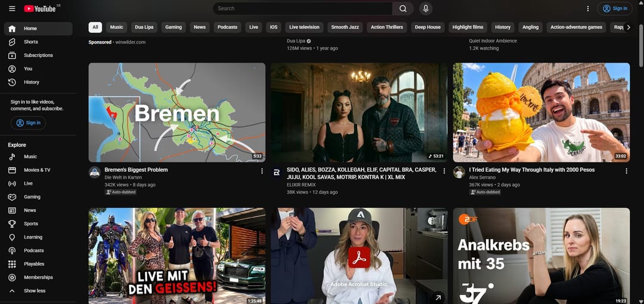Select the Podcasts filter chip
This screenshot has height=304, width=644.
pyautogui.click(x=228, y=27)
